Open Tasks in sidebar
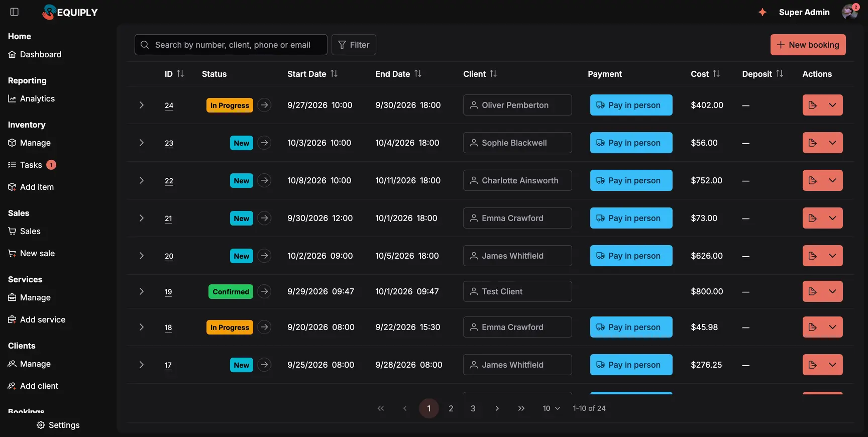 32,165
